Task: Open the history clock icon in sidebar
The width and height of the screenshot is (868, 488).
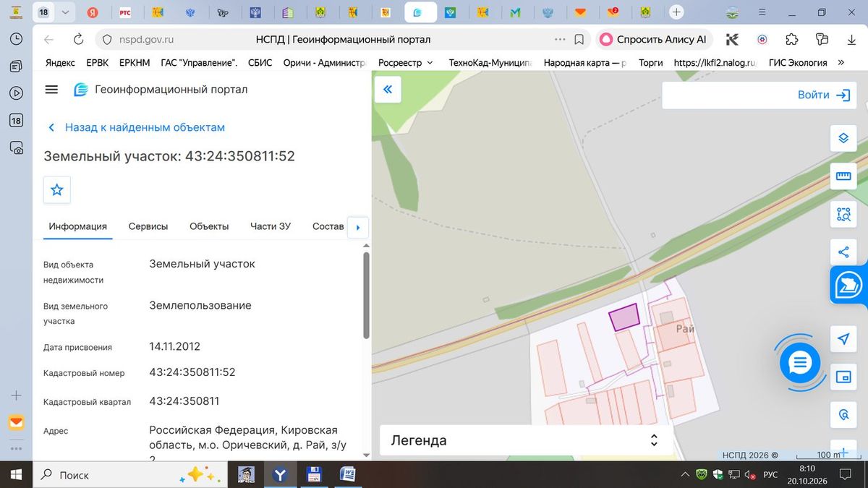Action: click(16, 40)
